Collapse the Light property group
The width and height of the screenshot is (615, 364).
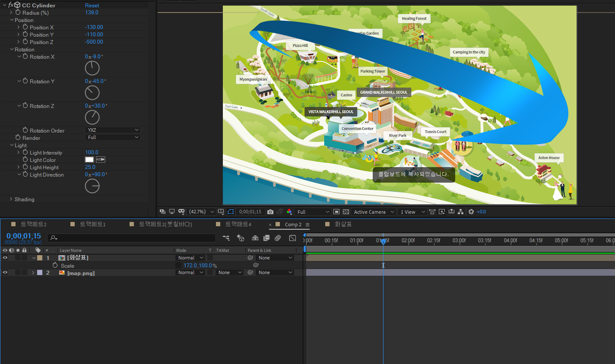tap(12, 145)
